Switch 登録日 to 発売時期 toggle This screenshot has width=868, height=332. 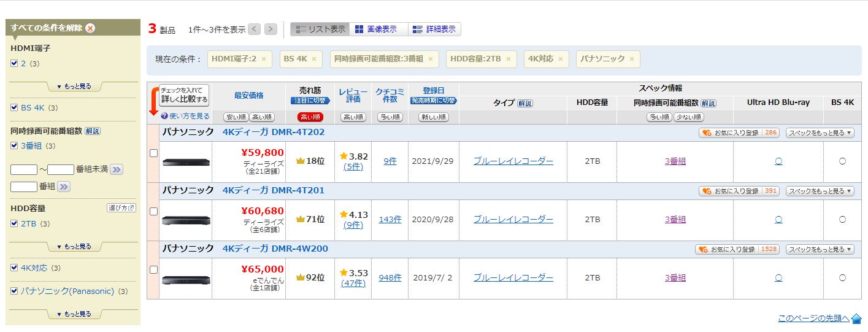click(x=434, y=101)
